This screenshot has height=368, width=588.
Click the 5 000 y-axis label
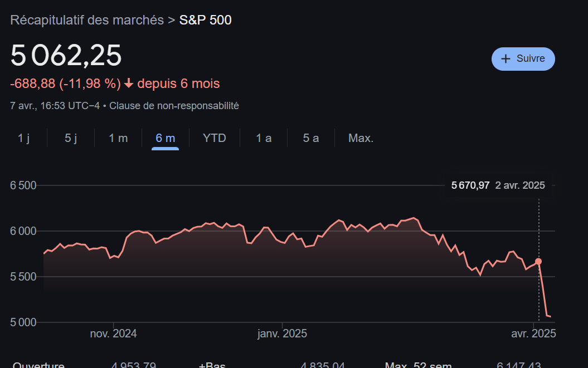23,322
